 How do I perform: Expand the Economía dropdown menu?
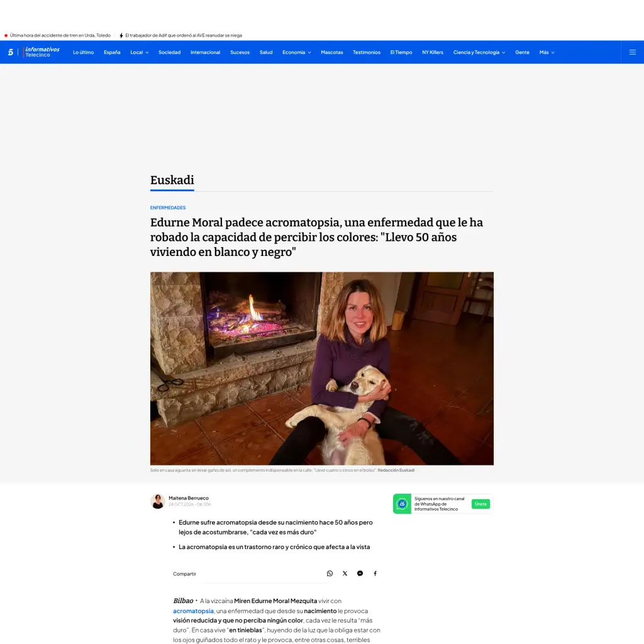(x=297, y=52)
